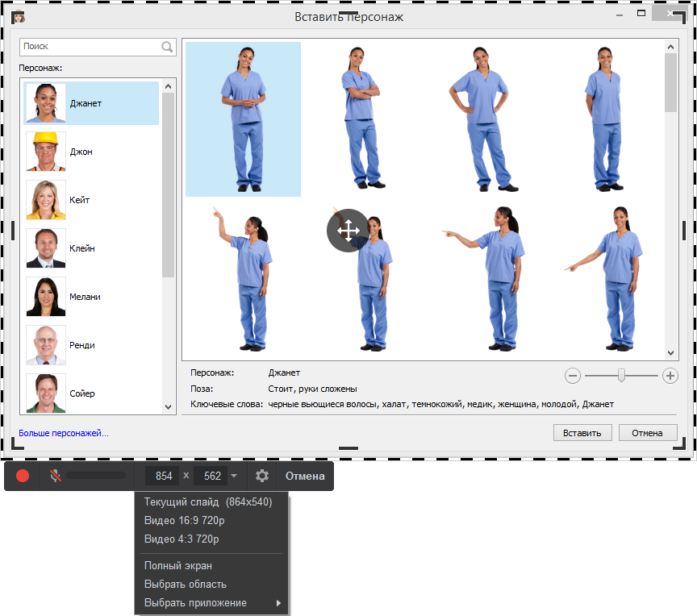Select pose pointing down to the left
Screen dimensions: 697x616
(x=604, y=279)
